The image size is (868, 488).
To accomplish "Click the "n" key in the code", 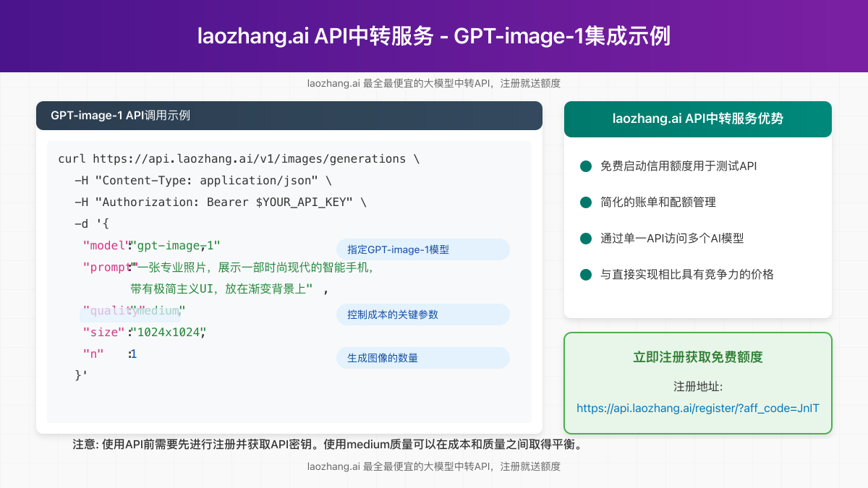I will pos(92,354).
